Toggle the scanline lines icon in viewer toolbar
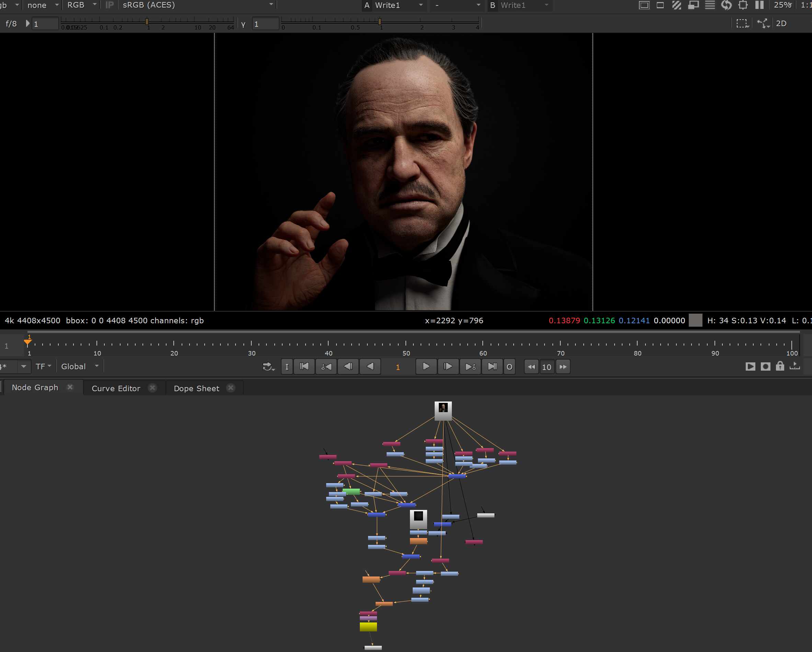 (x=710, y=5)
